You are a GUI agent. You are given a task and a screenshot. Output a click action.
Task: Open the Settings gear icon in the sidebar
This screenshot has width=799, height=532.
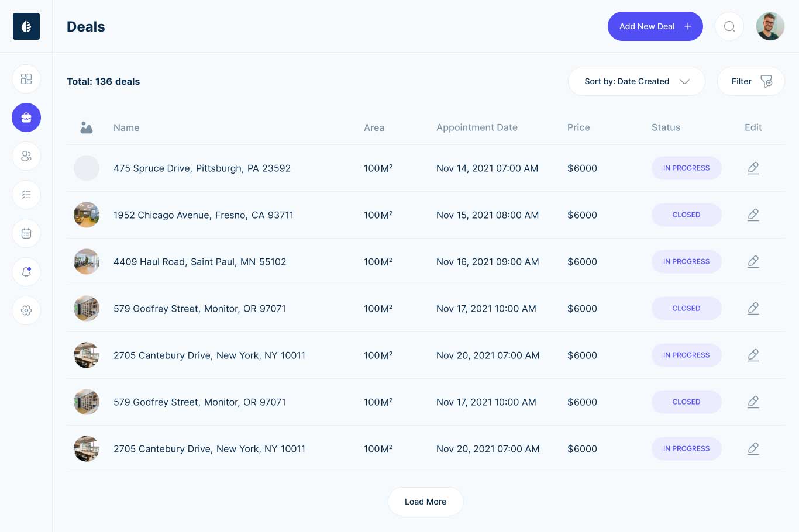tap(26, 310)
